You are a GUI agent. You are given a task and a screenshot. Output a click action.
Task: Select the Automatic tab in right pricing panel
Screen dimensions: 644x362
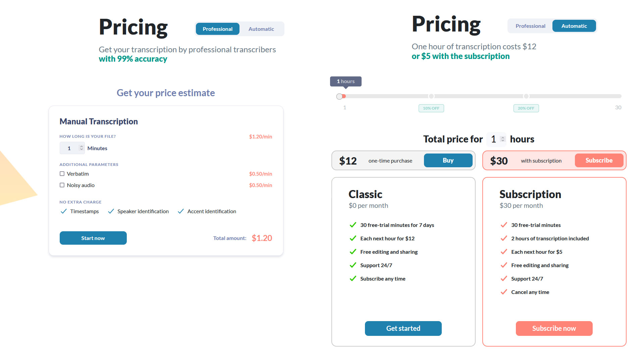[x=574, y=26]
